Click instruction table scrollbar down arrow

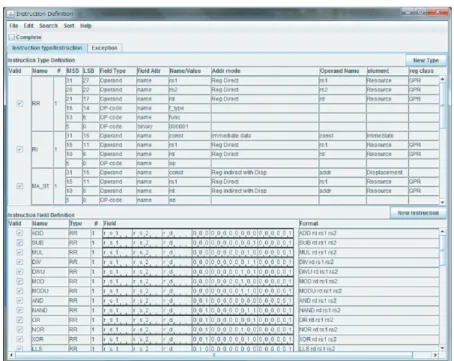pyautogui.click(x=442, y=348)
